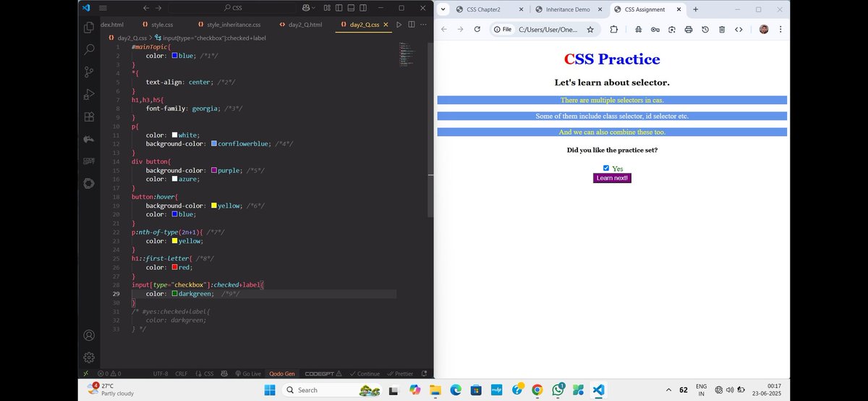
Task: Split the editor to the right
Action: pos(411,25)
